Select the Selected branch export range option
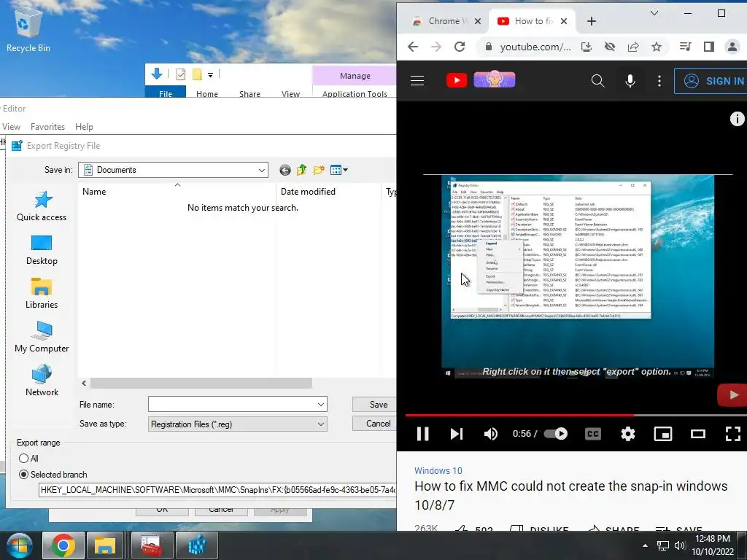The height and width of the screenshot is (560, 747). coord(53,474)
